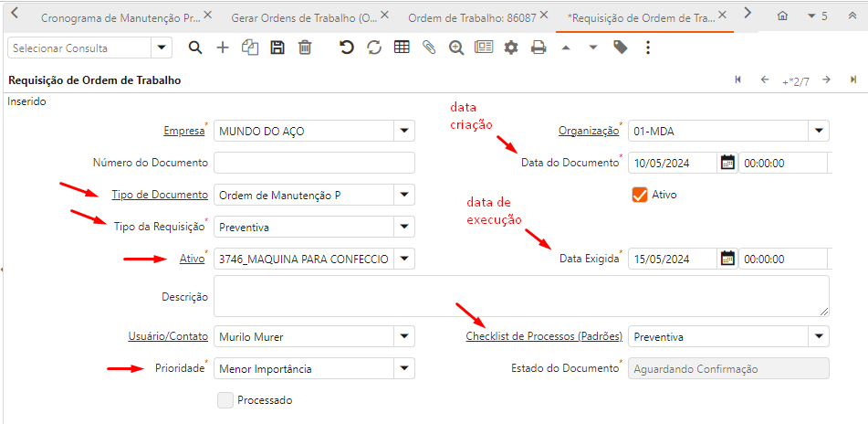Image resolution: width=868 pixels, height=424 pixels.
Task: Toggle the Processado checkbox
Action: (x=225, y=400)
